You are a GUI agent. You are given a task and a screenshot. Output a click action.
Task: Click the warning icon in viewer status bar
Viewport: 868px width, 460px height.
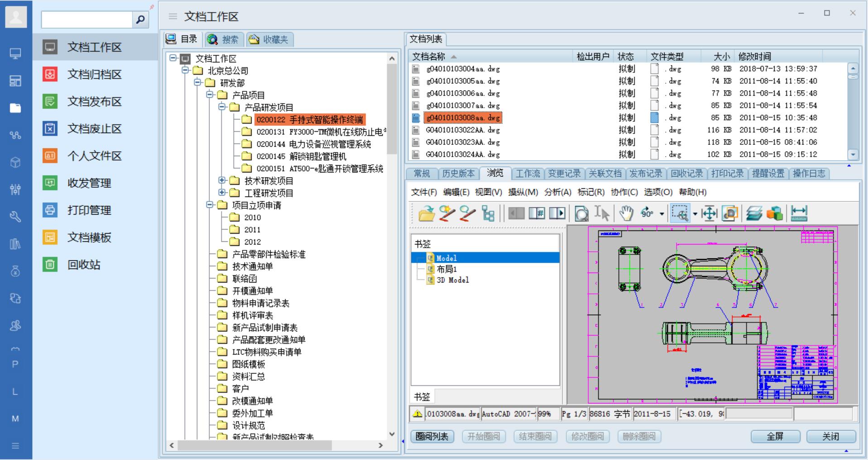[x=417, y=413]
